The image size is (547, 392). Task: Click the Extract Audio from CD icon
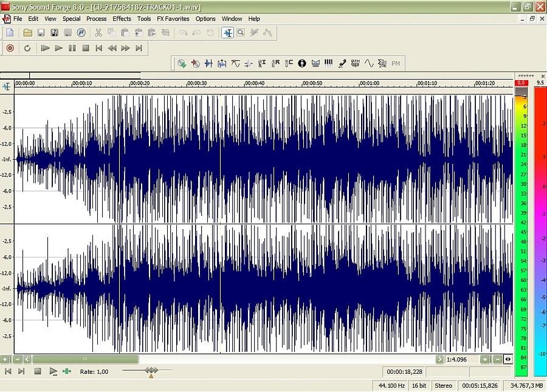click(x=182, y=63)
